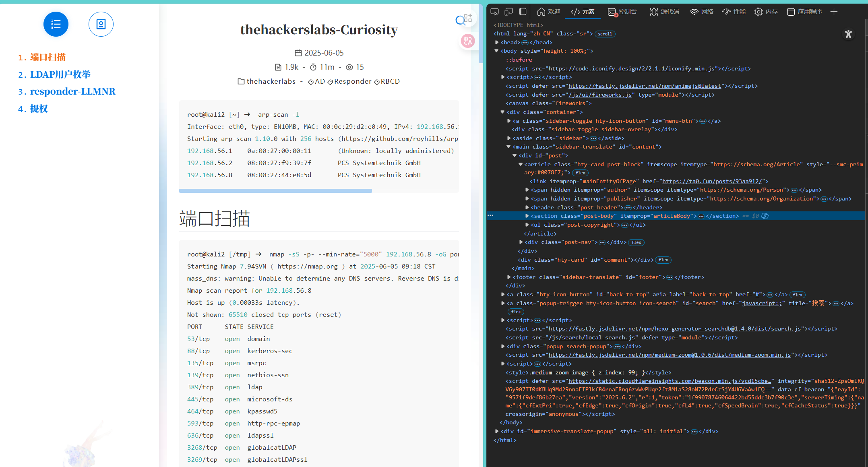This screenshot has width=868, height=467.
Task: Collapse the div class container node
Action: click(x=503, y=112)
